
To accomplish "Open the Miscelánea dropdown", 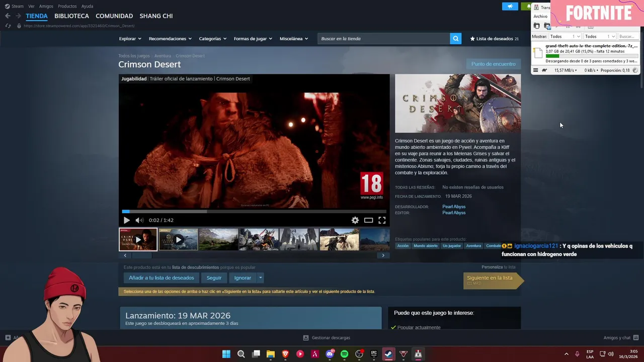I will tap(294, 39).
